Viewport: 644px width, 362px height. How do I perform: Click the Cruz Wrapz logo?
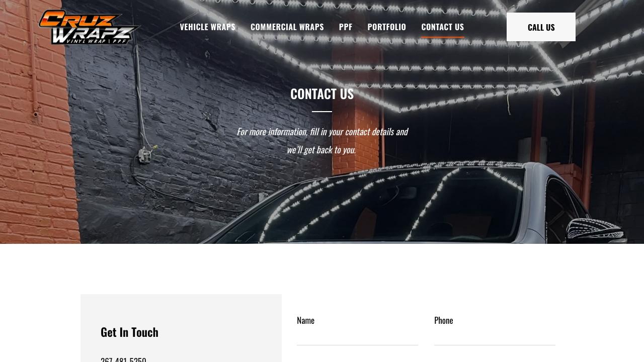[89, 27]
